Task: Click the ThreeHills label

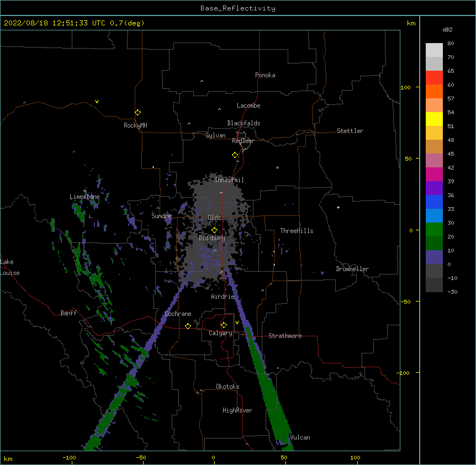Action: point(297,231)
